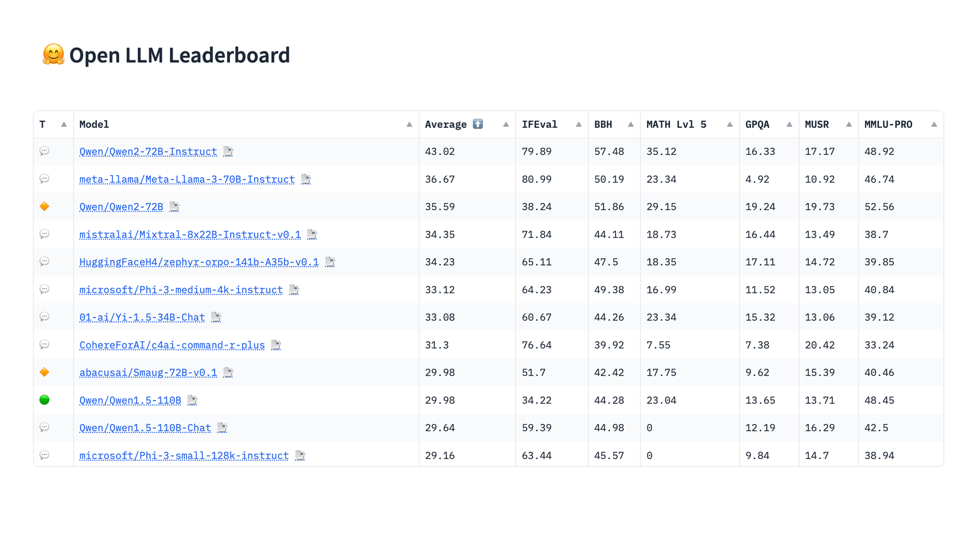Click the chat bubble type icon for Yi-1.5-34B-Chat

(x=45, y=317)
